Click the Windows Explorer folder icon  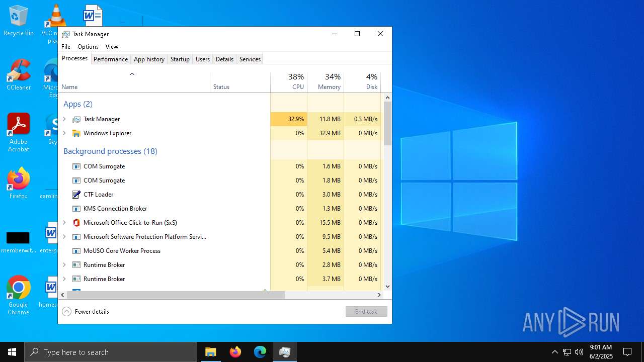point(76,133)
